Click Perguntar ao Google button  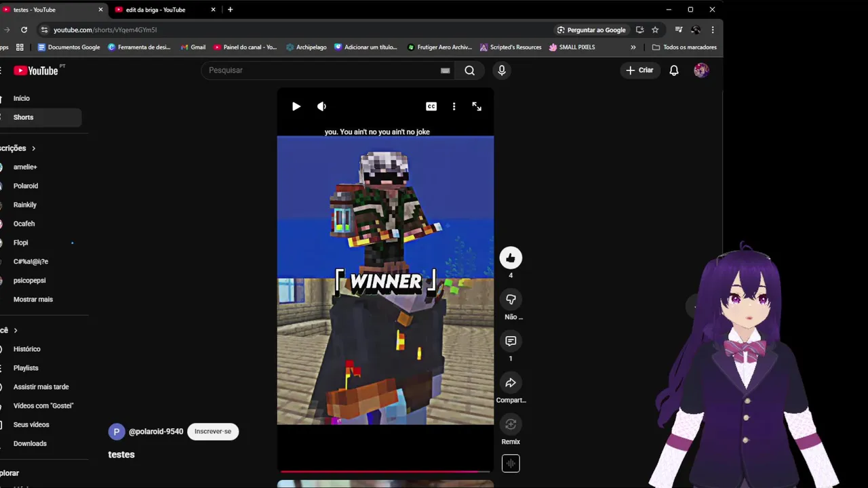pyautogui.click(x=591, y=30)
